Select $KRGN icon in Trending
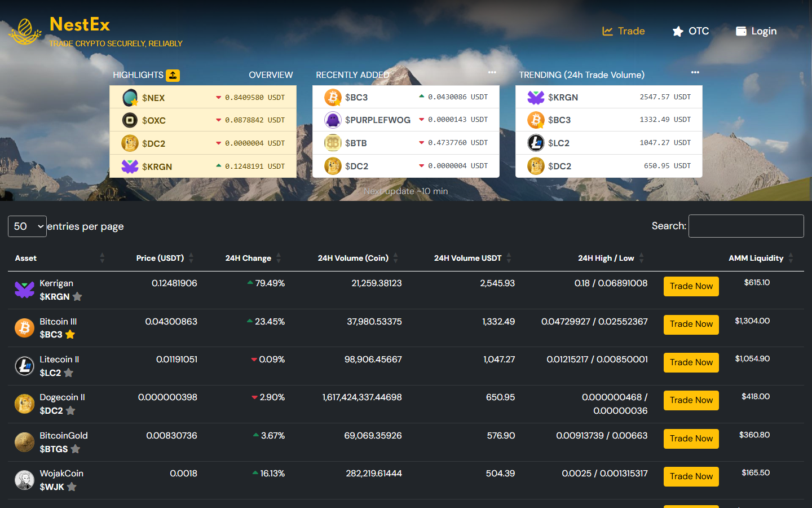The image size is (812, 508). [x=536, y=97]
